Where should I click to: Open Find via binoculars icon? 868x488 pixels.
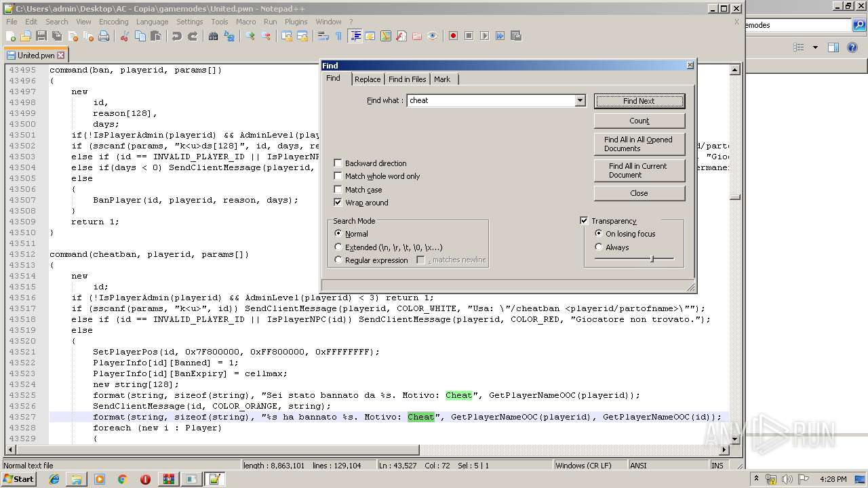214,36
